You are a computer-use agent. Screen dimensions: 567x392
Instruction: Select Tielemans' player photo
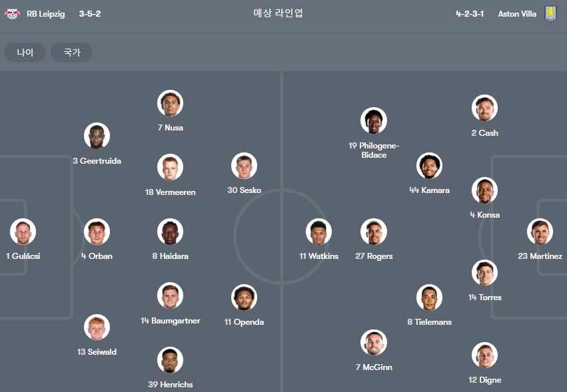429,297
